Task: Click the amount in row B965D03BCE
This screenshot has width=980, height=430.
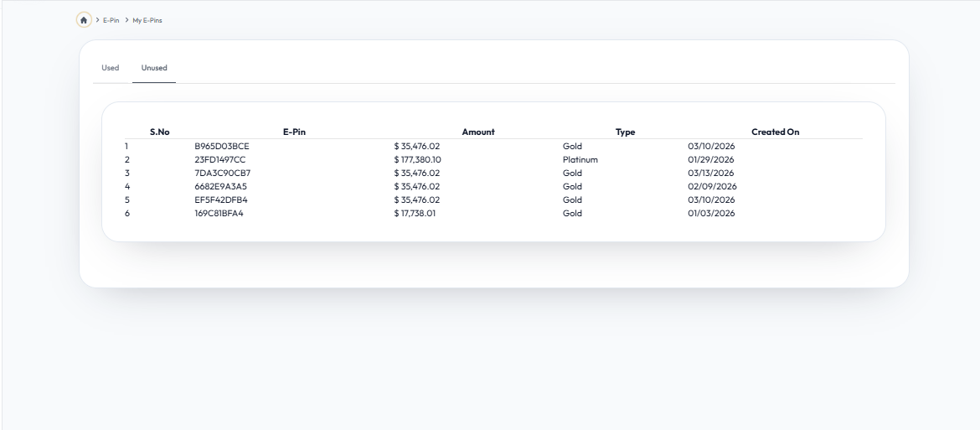Action: pyautogui.click(x=417, y=146)
